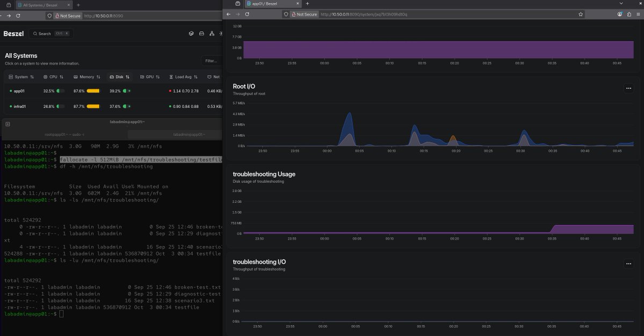Click the network nodes icon in Beszel header
This screenshot has width=644, height=336.
(212, 34)
